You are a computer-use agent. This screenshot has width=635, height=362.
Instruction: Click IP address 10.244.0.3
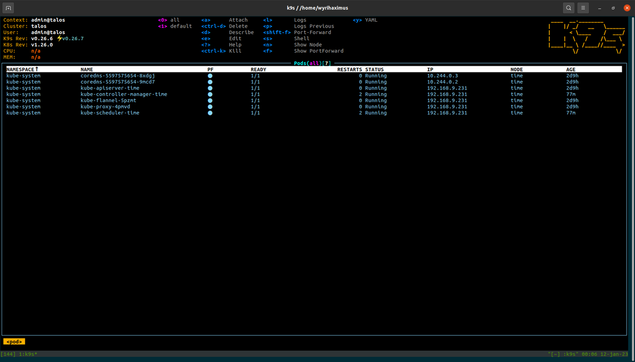point(443,76)
